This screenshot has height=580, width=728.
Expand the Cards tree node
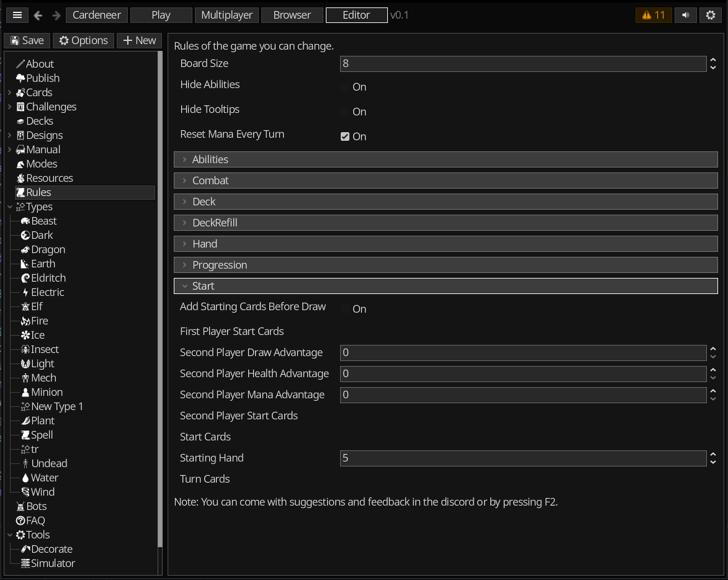(x=10, y=92)
